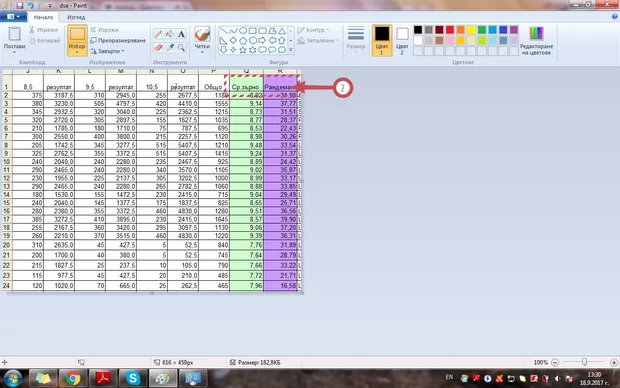Pick the orange color swatch
Screen dimensions: 620x388
(461, 30)
